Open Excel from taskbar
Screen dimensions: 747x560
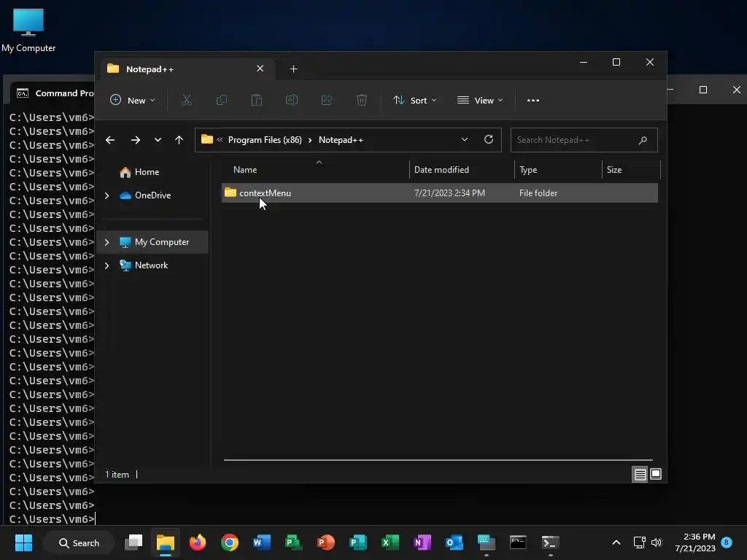pyautogui.click(x=390, y=542)
